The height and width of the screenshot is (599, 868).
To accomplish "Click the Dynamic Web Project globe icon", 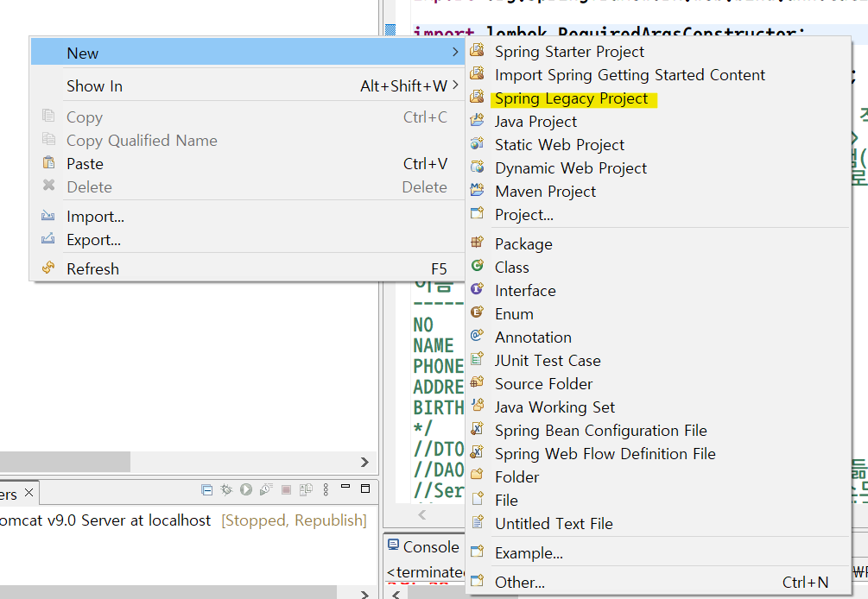I will [x=477, y=167].
